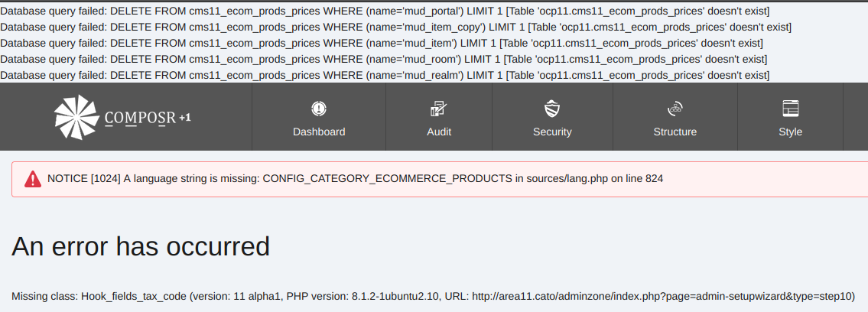Click the mud_realm database query failed line
This screenshot has height=312, width=868.
coord(385,75)
